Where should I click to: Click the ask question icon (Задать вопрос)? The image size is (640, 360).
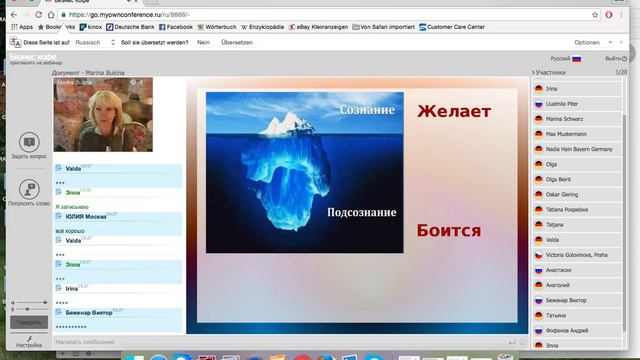click(29, 142)
